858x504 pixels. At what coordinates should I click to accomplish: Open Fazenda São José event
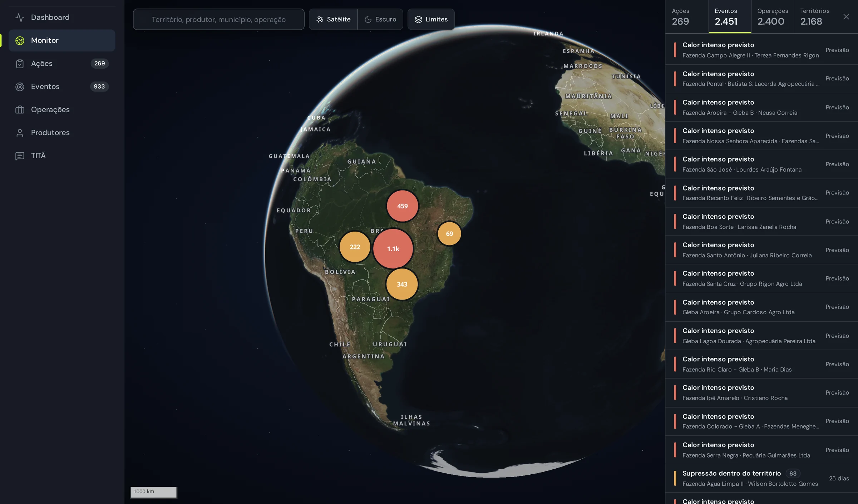click(761, 164)
